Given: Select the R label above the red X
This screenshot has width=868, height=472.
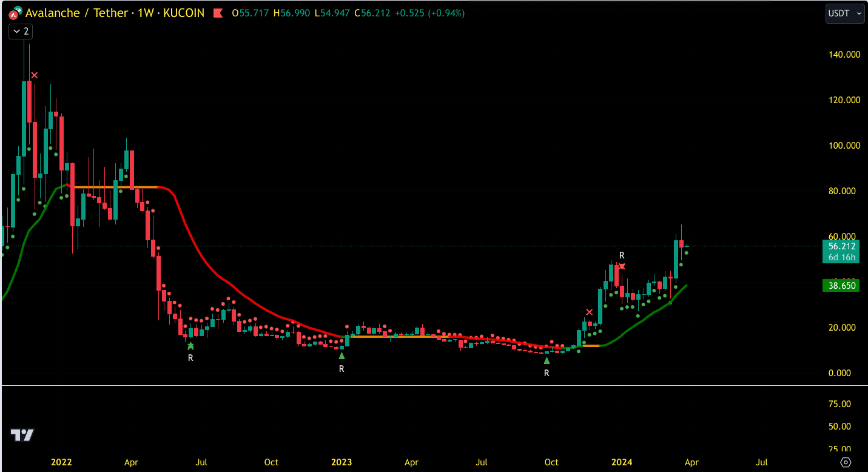Looking at the screenshot, I should click(622, 255).
